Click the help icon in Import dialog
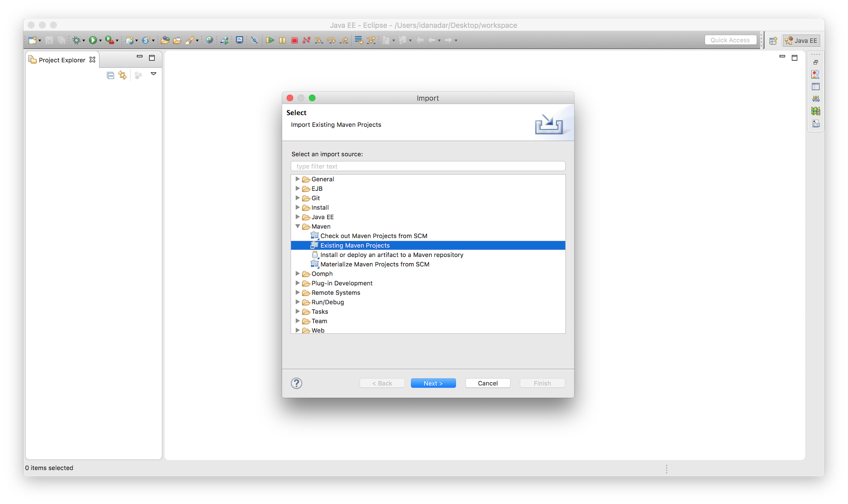This screenshot has width=848, height=504. tap(296, 382)
